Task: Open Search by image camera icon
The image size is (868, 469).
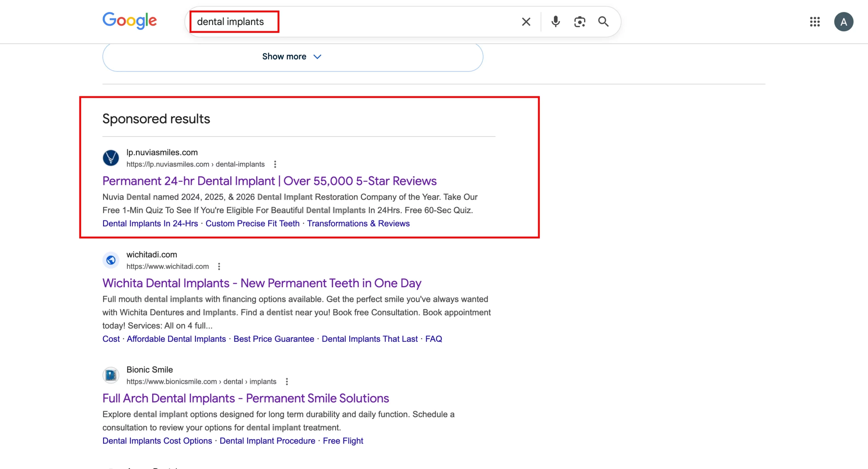Action: (579, 22)
